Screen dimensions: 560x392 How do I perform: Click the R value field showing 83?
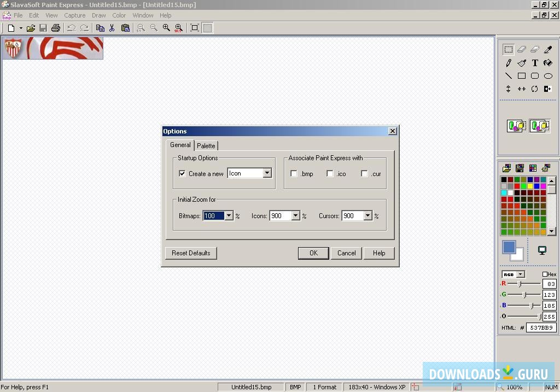(x=549, y=283)
